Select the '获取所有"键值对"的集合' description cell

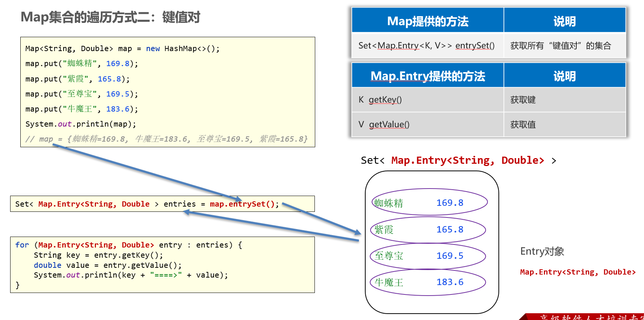tap(565, 45)
